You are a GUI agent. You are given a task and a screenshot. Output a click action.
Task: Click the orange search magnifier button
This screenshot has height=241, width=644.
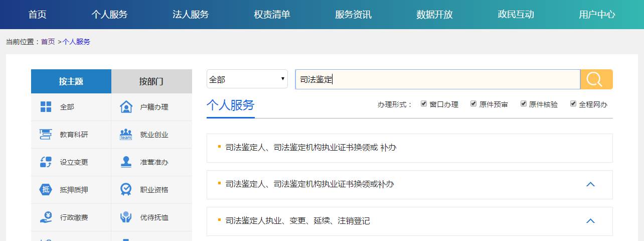(x=596, y=79)
